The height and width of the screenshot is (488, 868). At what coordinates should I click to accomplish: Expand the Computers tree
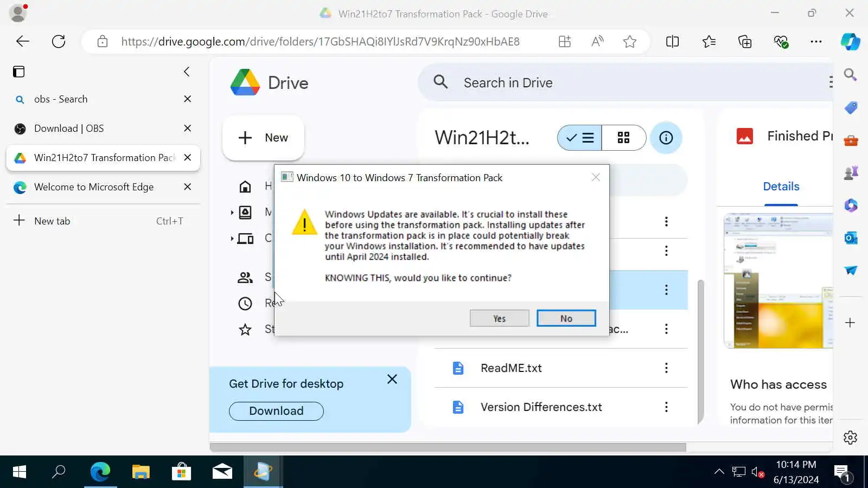pos(232,239)
